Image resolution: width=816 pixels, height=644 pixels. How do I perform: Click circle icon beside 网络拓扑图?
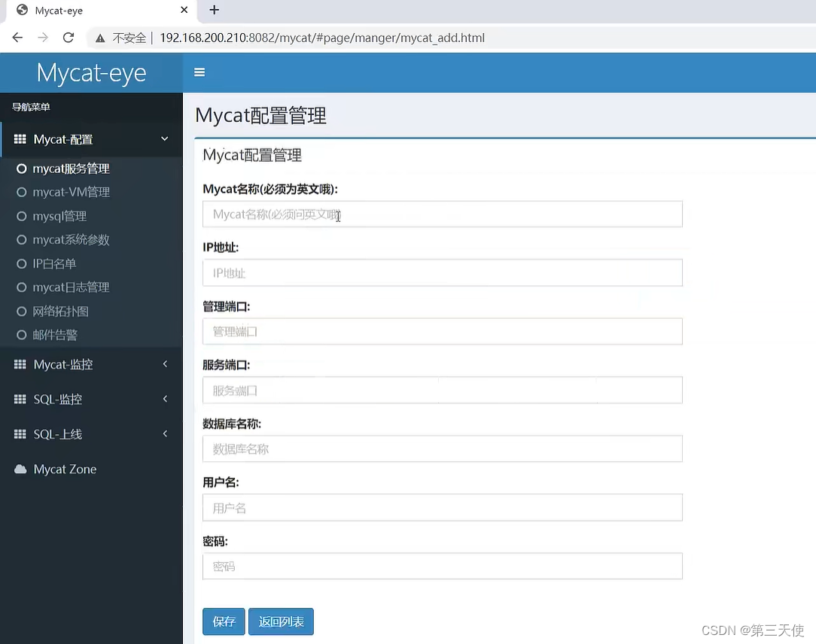pos(21,311)
